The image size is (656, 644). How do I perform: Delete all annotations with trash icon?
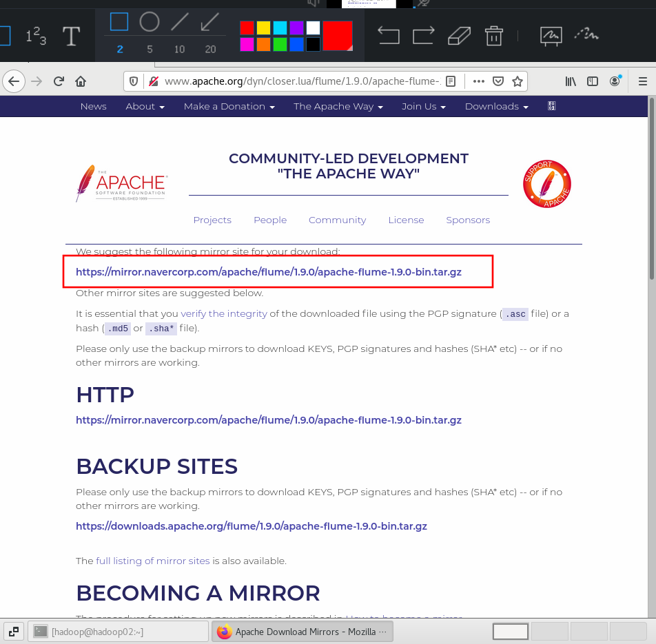(494, 36)
